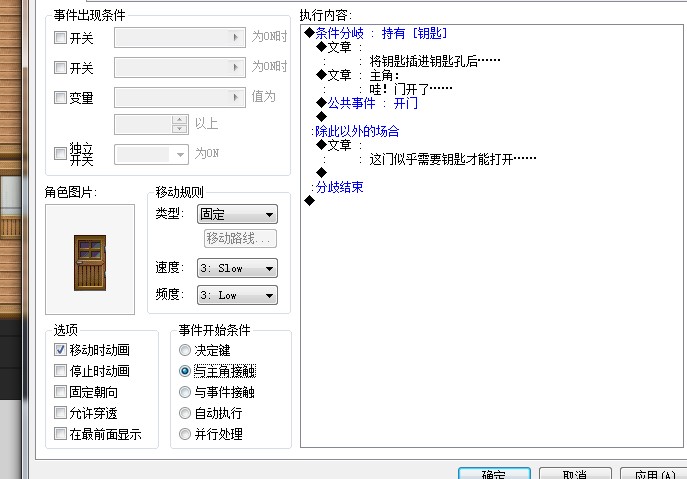Click the 移动路线 button
This screenshot has height=479, width=687.
pos(240,238)
